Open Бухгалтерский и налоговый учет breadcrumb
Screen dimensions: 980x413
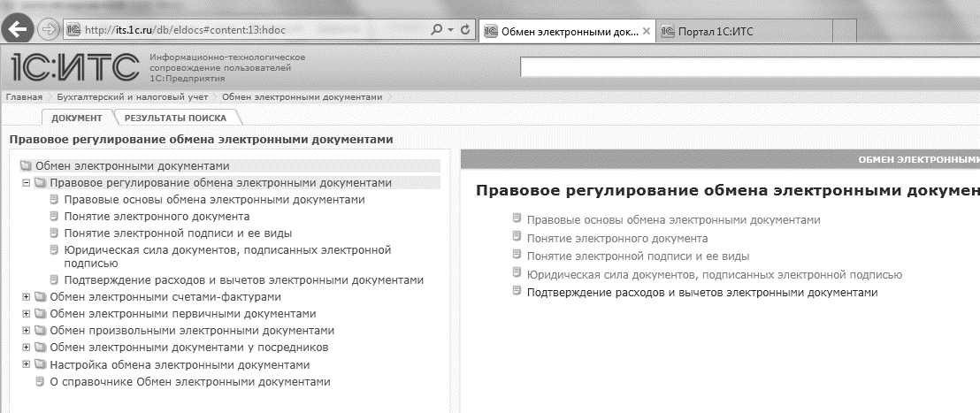(133, 97)
